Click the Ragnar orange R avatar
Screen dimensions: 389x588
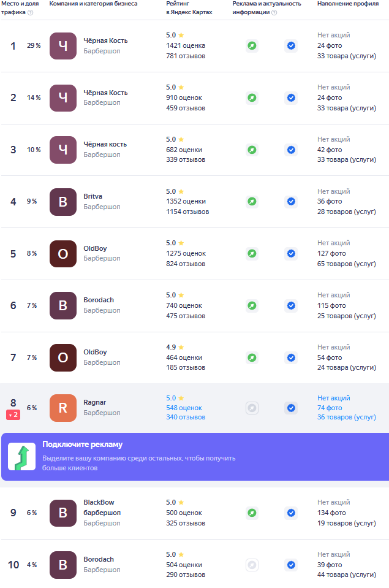(63, 408)
